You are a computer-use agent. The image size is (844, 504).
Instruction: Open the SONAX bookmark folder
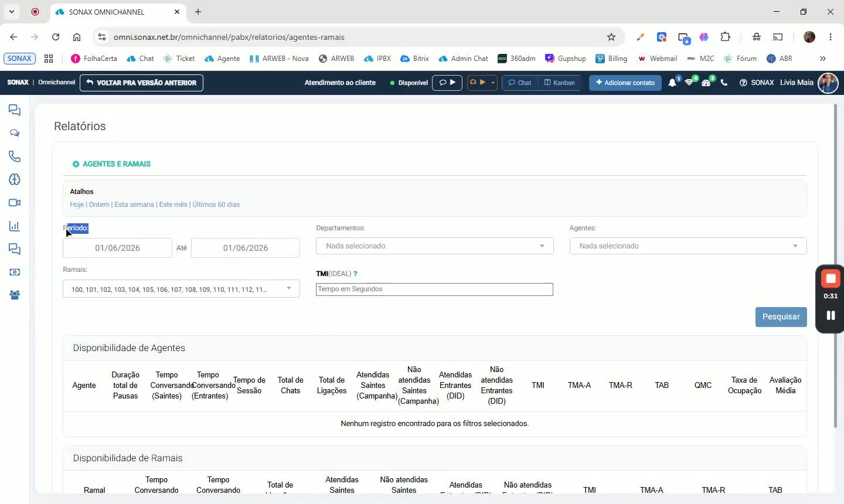[x=20, y=59]
